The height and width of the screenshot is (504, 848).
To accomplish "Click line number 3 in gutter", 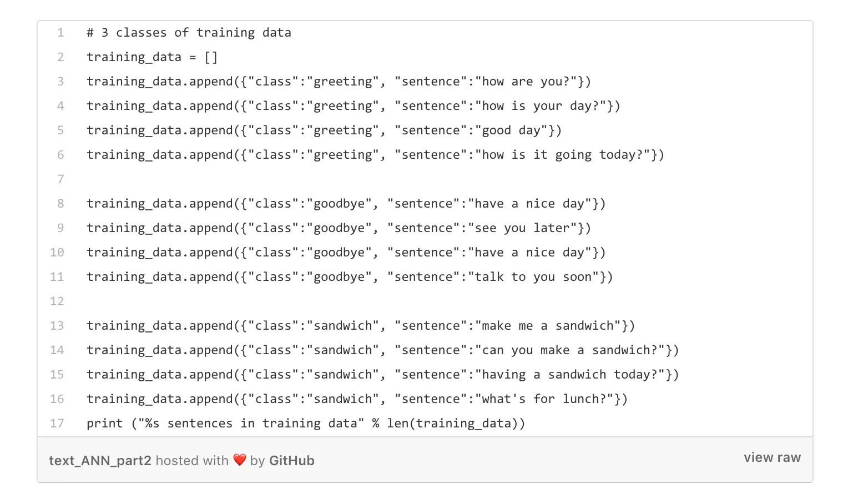I will (60, 82).
